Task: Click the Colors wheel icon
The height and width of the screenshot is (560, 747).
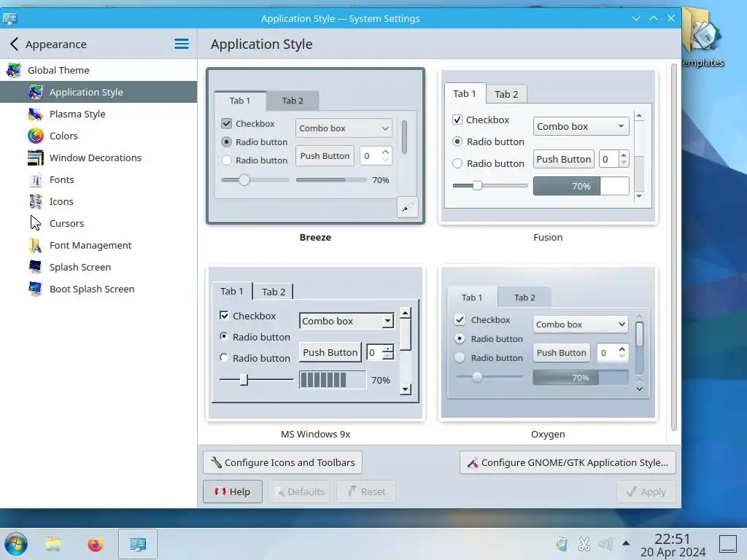Action: (x=36, y=136)
